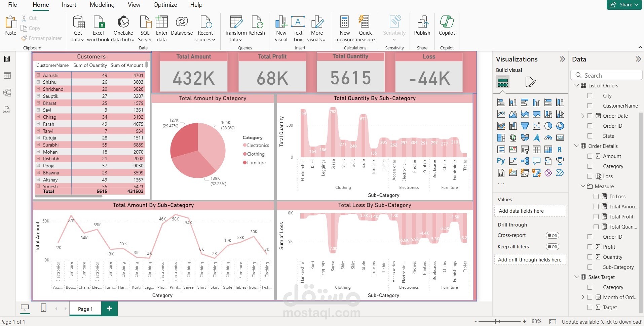Open DAX query view in sidebar

tap(7, 110)
